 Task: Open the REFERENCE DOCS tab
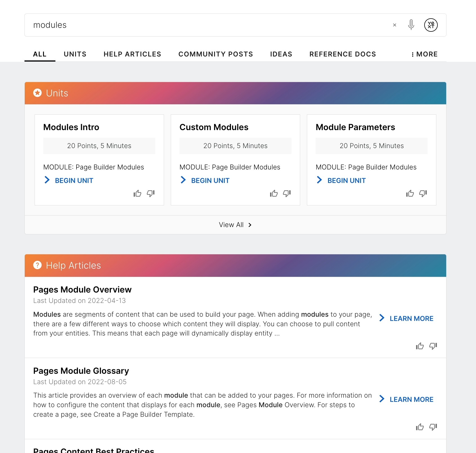pyautogui.click(x=343, y=54)
